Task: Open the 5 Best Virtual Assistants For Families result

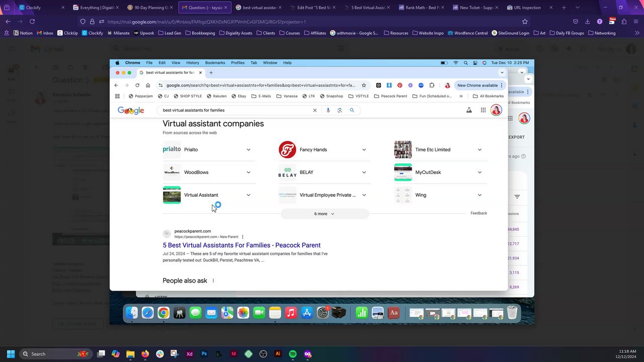Action: point(242,245)
